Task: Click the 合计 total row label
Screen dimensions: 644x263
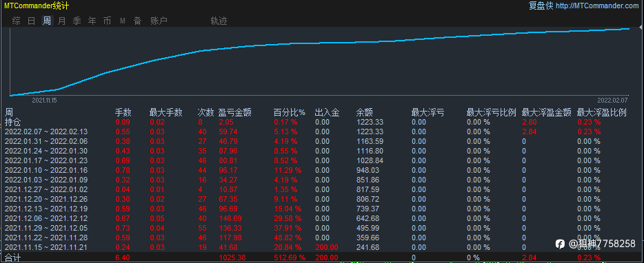Action: tap(12, 257)
